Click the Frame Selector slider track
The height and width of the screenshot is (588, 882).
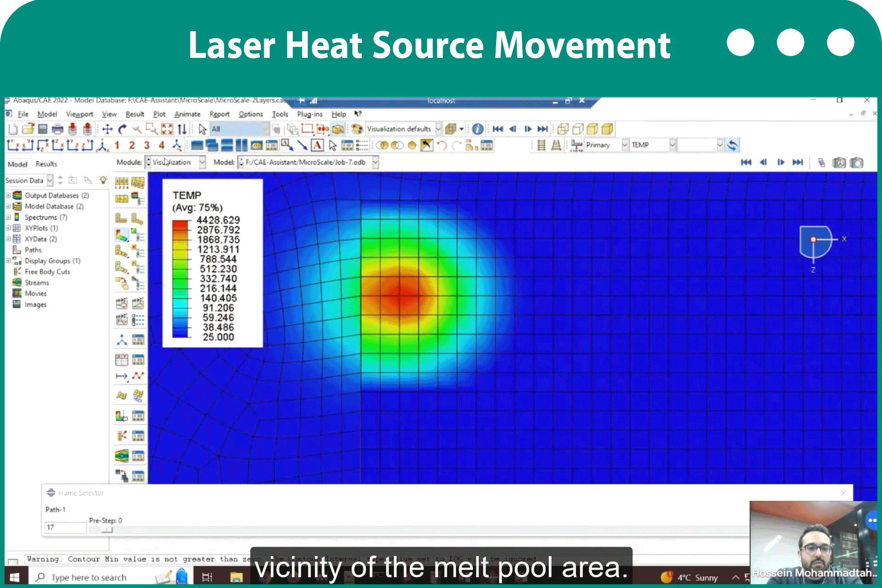point(418,530)
